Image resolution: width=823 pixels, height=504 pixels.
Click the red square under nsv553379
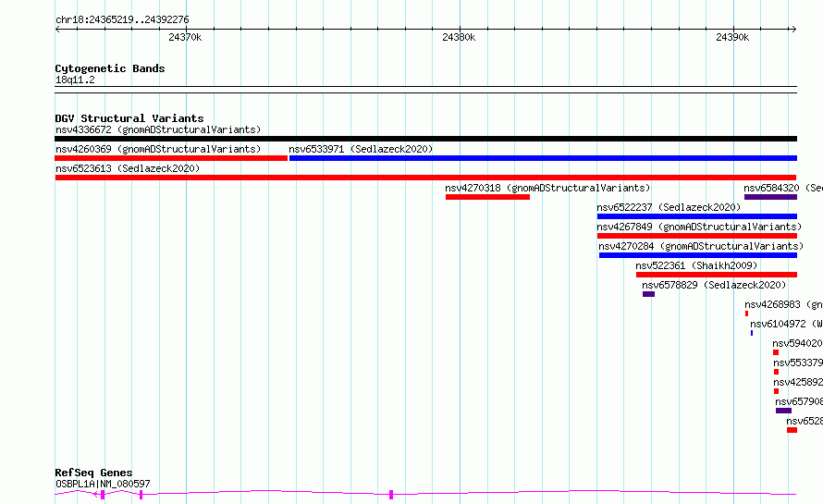[x=776, y=372]
